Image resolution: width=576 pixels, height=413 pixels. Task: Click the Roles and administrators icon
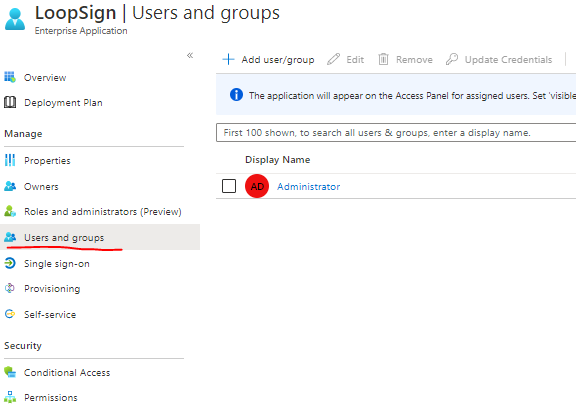[10, 211]
